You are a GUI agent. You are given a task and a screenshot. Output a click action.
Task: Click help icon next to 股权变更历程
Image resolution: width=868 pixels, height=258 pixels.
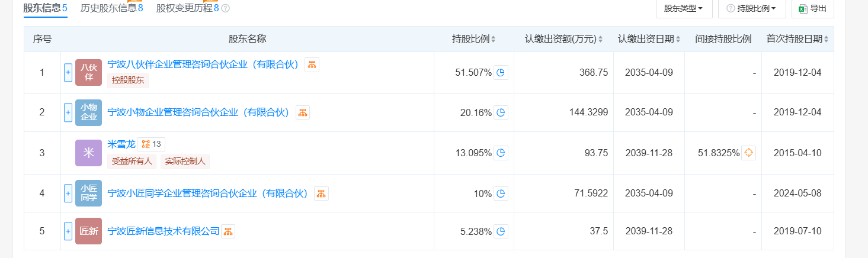coord(225,8)
